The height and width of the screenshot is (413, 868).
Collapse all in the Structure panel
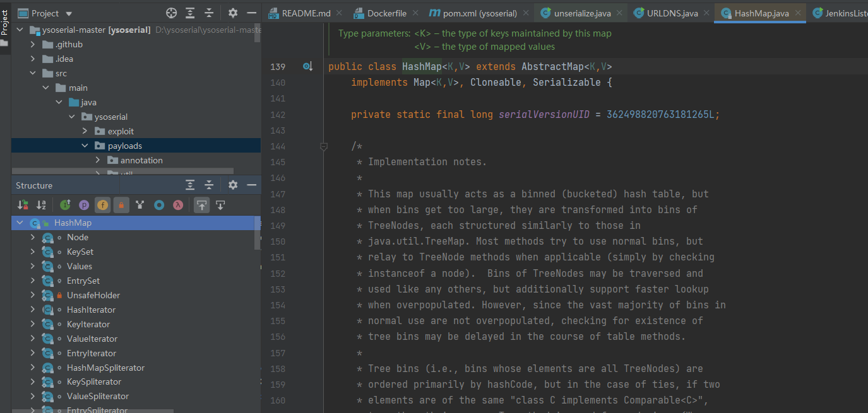209,185
